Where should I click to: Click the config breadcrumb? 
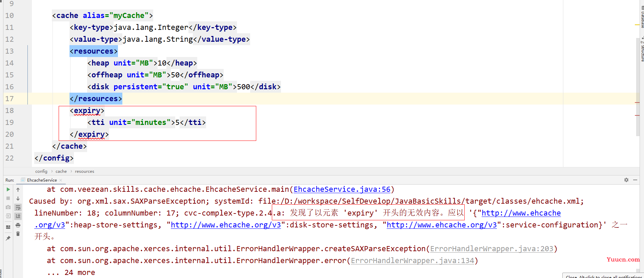[41, 171]
